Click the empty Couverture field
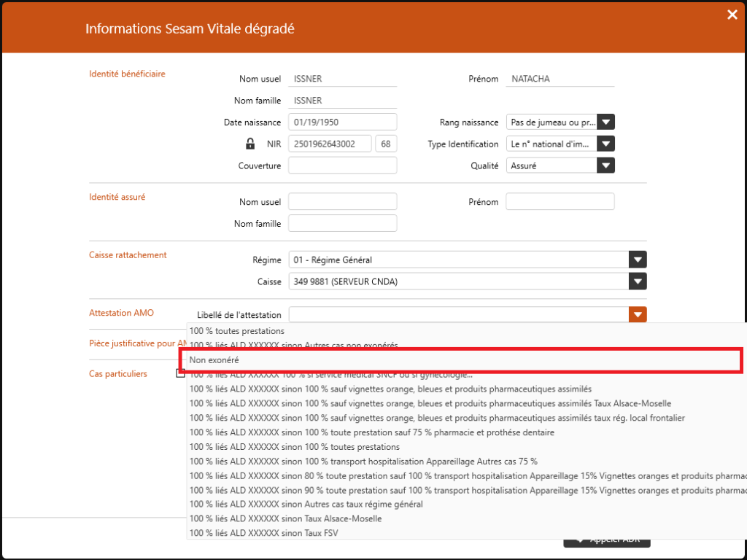The width and height of the screenshot is (747, 560). click(x=342, y=165)
